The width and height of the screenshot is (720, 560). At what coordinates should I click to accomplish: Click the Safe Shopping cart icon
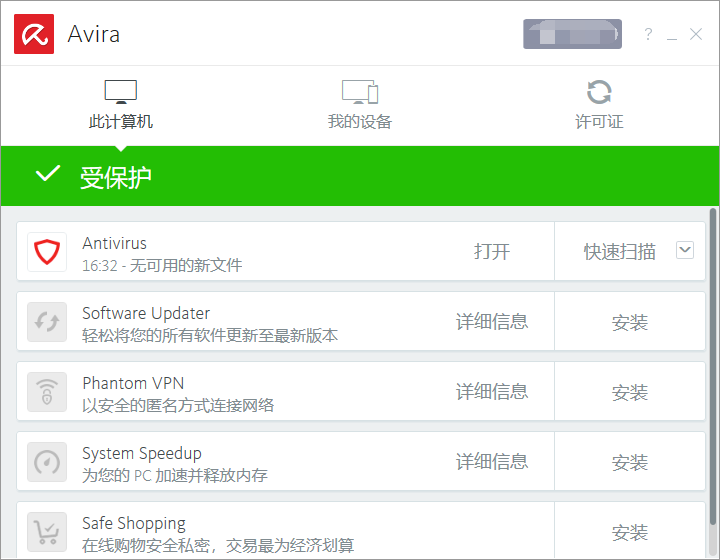[x=47, y=531]
